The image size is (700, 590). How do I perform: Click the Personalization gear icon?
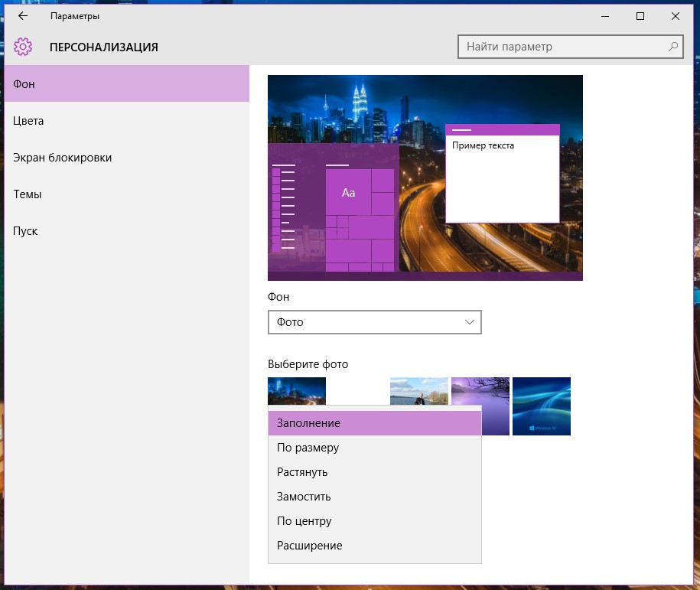click(x=23, y=47)
